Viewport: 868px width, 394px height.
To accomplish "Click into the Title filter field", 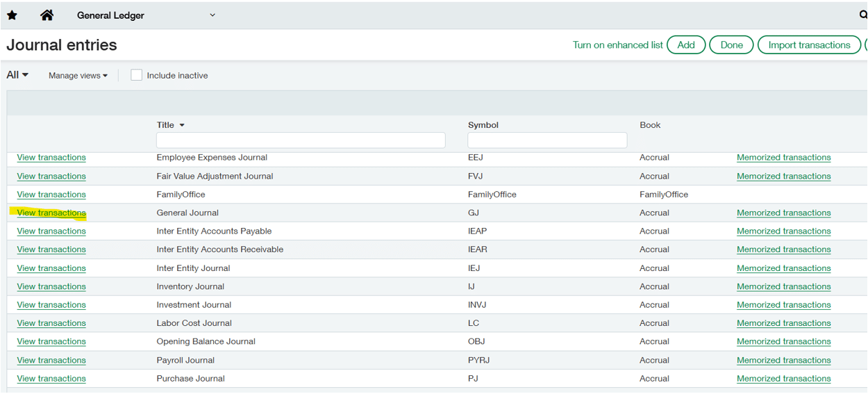I will coord(300,140).
